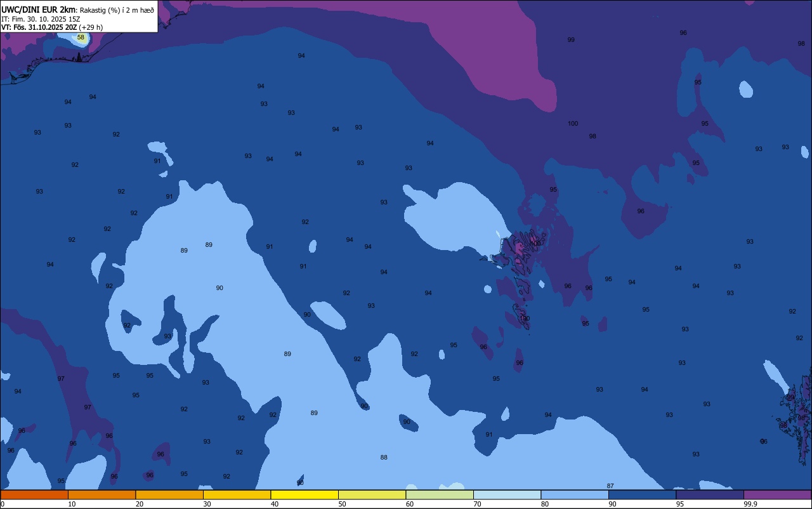Click the legend tick label '60'

(410, 504)
